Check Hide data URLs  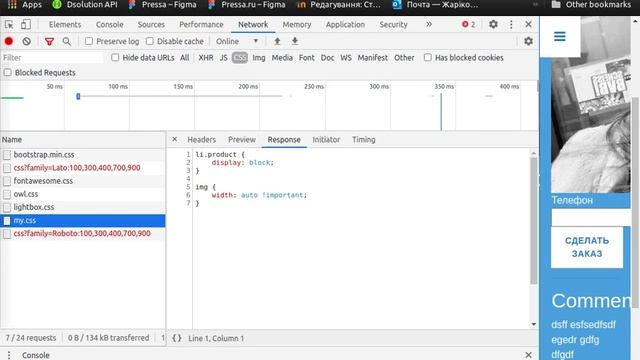(115, 58)
